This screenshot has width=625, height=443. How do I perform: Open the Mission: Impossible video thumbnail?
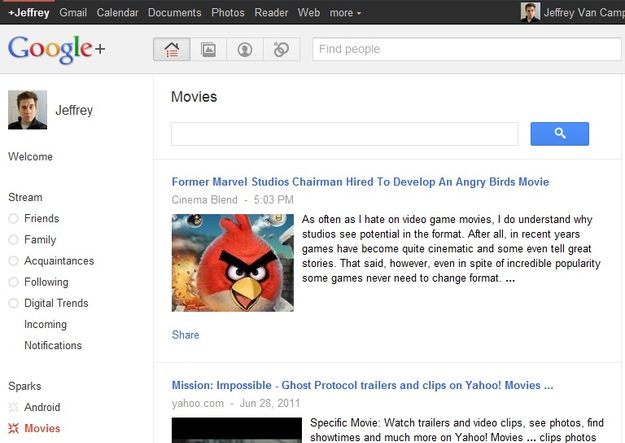coord(237,430)
